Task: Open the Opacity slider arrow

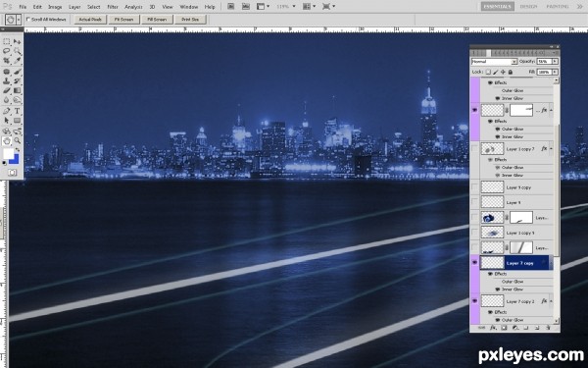Action: [555, 61]
